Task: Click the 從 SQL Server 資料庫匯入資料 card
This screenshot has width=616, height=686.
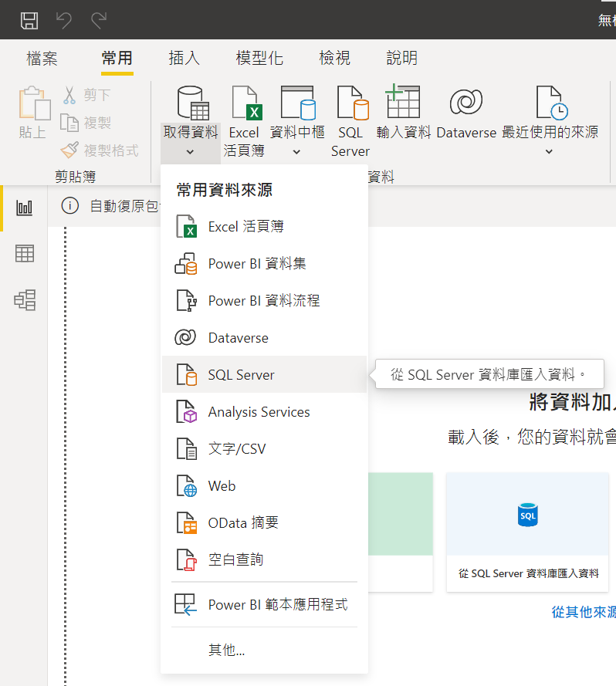Action: (527, 532)
